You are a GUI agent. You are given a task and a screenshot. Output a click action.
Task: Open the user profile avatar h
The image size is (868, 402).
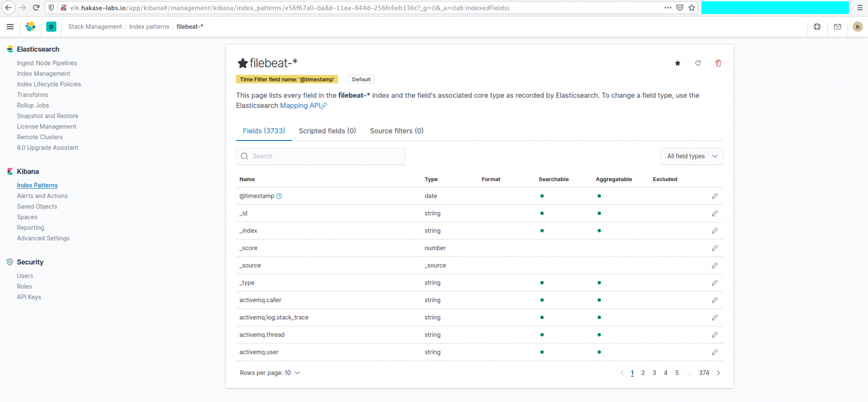(x=858, y=27)
